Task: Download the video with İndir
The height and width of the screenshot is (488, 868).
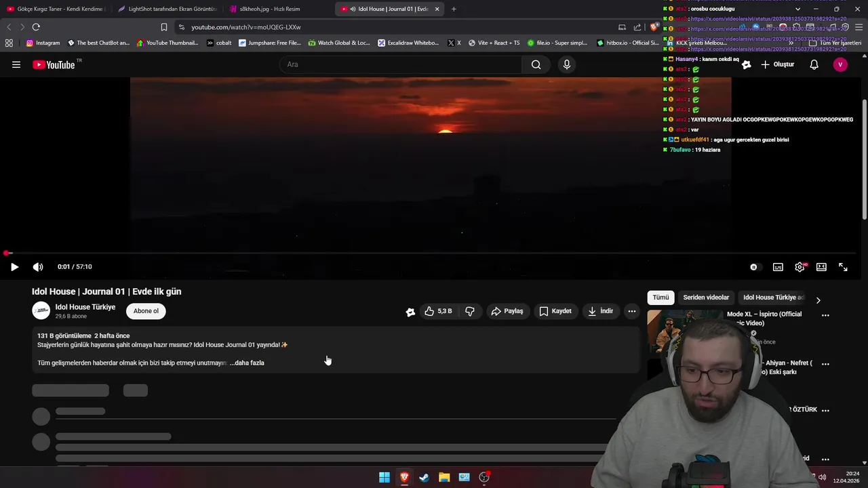Action: pos(600,311)
